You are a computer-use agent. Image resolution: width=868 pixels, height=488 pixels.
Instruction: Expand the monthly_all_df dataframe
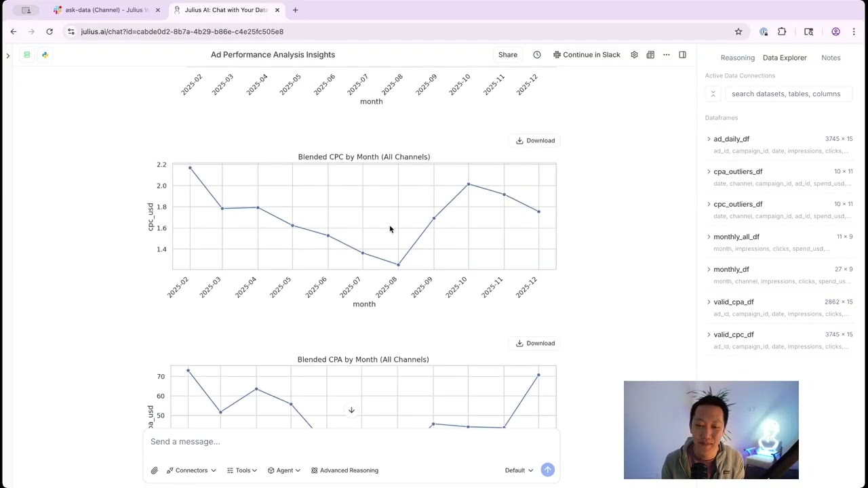point(709,237)
